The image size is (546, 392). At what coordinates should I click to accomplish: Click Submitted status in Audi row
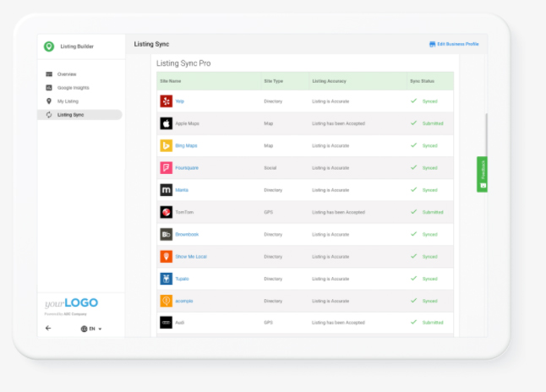click(x=433, y=323)
